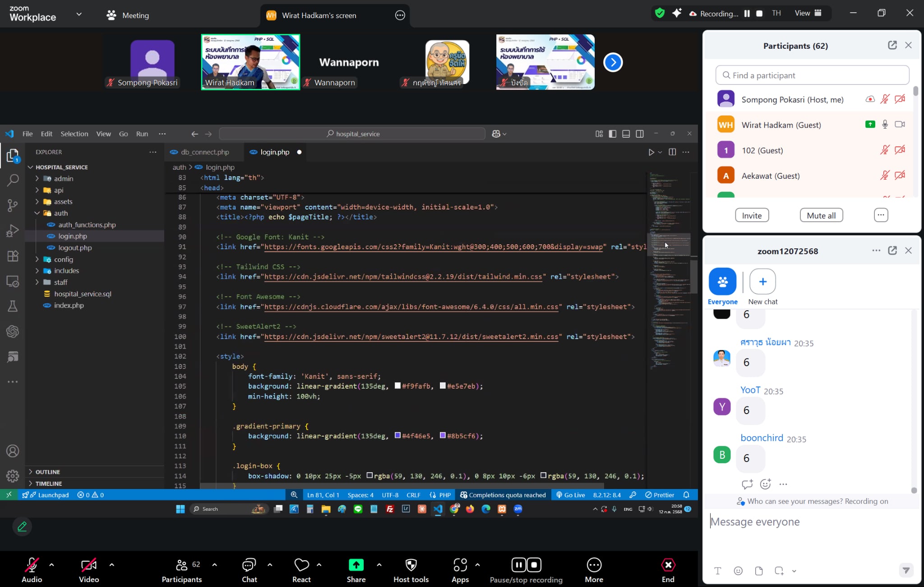Screen dimensions: 924x587
Task: Open Zoom Host tools shield icon
Action: click(411, 565)
